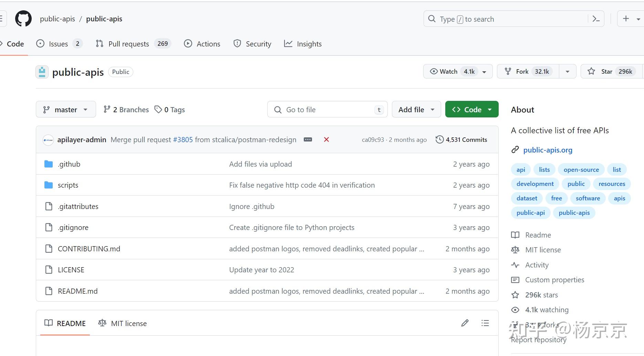This screenshot has width=644, height=356.
Task: Open the command palette icon
Action: 596,19
